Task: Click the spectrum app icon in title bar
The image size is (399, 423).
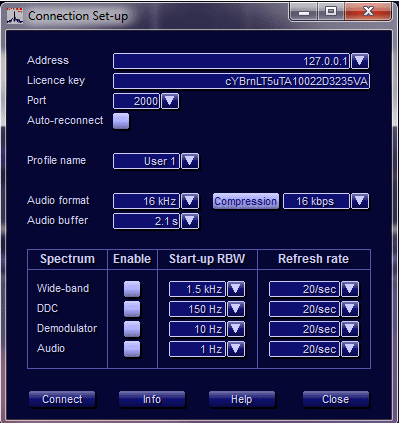Action: click(x=15, y=16)
